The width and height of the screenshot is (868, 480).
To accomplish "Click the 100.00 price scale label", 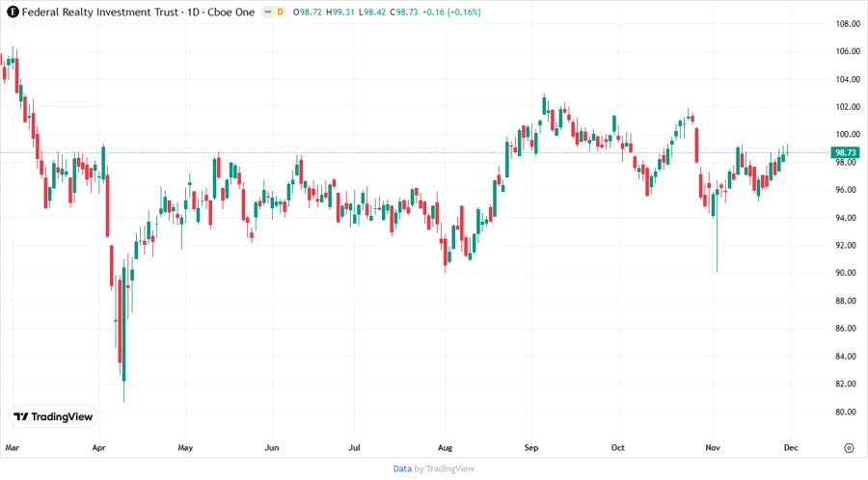I will pos(848,134).
